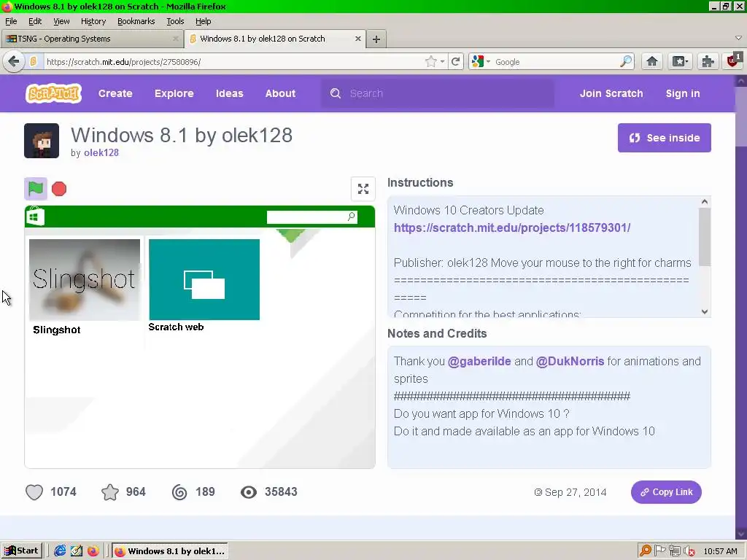Viewport: 747px width, 560px height.
Task: Open Ideas in Scratch navigation
Action: (x=229, y=93)
